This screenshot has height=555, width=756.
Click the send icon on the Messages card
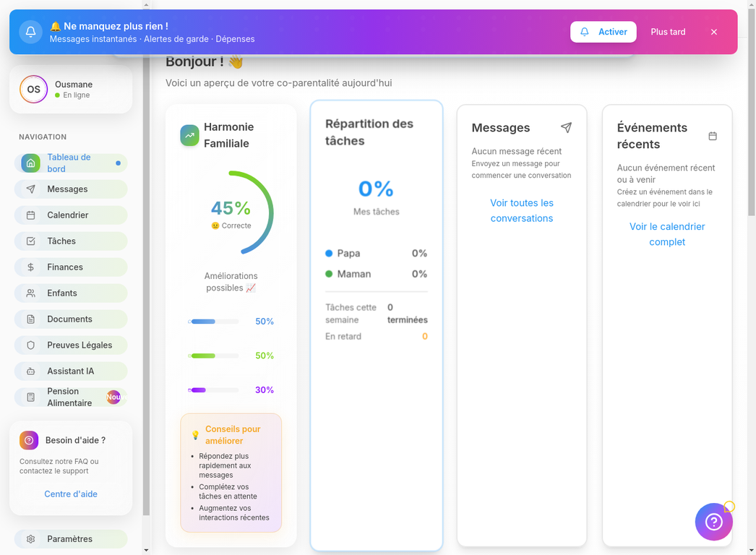[x=566, y=127]
